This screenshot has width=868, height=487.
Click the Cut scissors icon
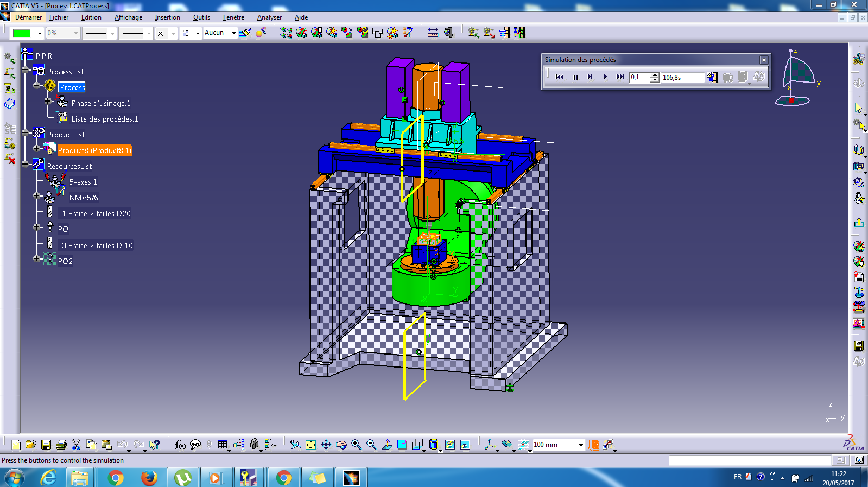(x=77, y=445)
